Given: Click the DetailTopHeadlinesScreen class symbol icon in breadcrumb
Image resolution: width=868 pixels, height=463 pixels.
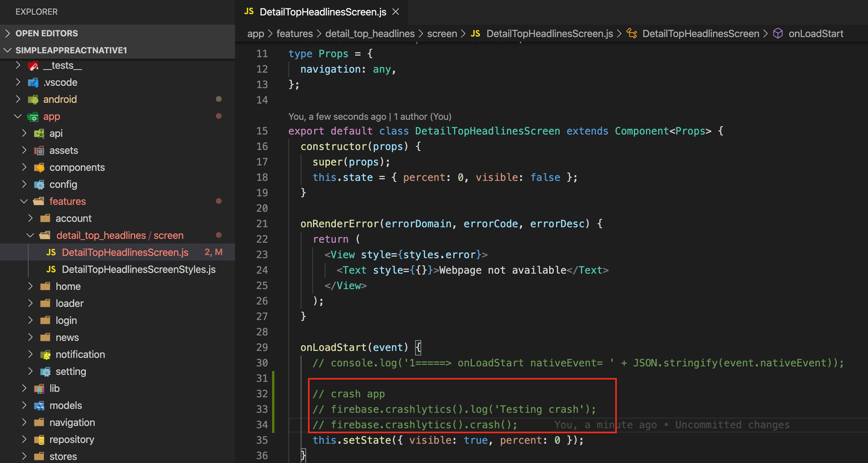Looking at the screenshot, I should click(x=632, y=34).
